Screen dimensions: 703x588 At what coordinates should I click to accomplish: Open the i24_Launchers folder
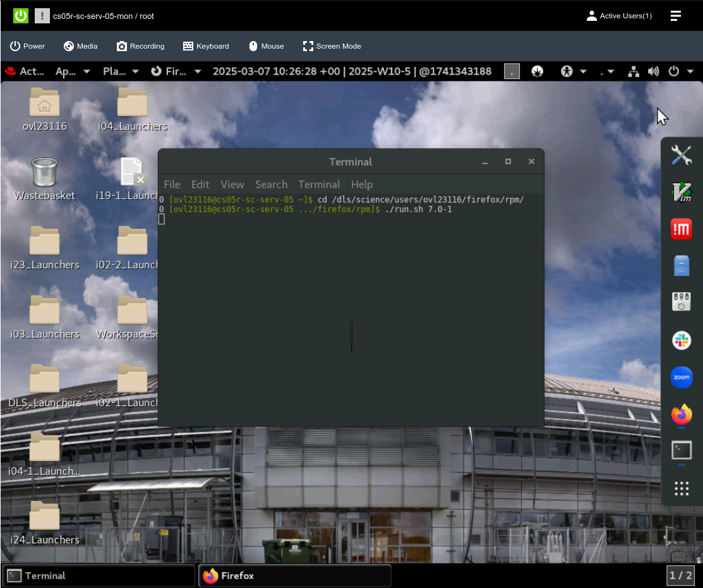coord(44,523)
